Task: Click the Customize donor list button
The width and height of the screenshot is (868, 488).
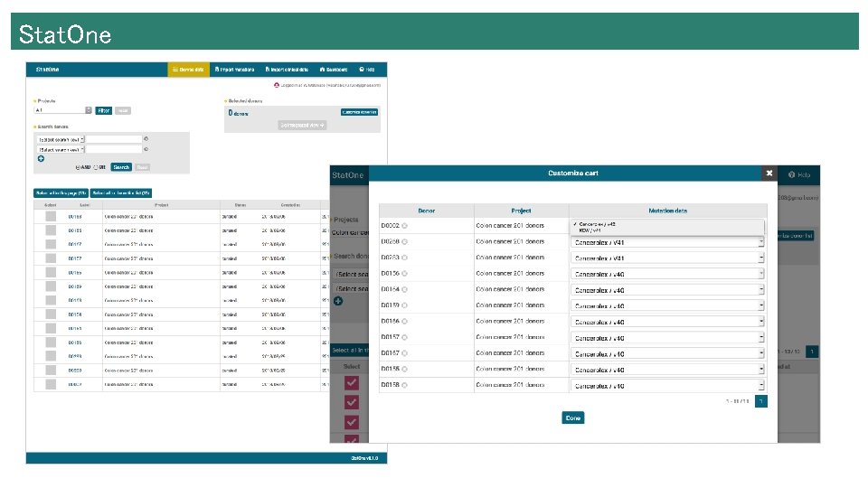Action: 359,112
